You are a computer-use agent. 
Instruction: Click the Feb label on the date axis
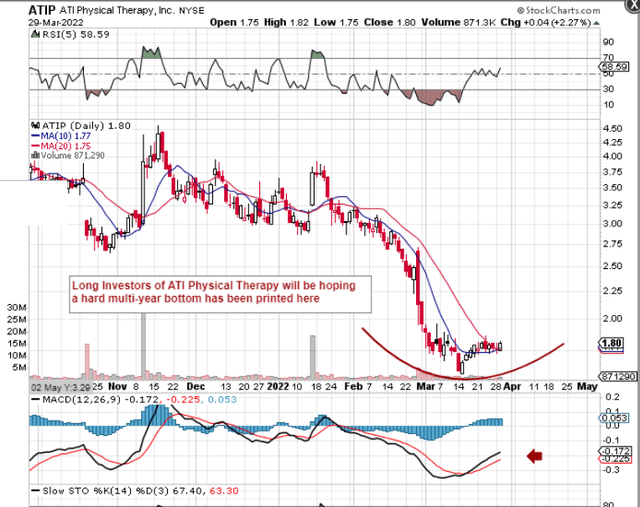coord(353,387)
